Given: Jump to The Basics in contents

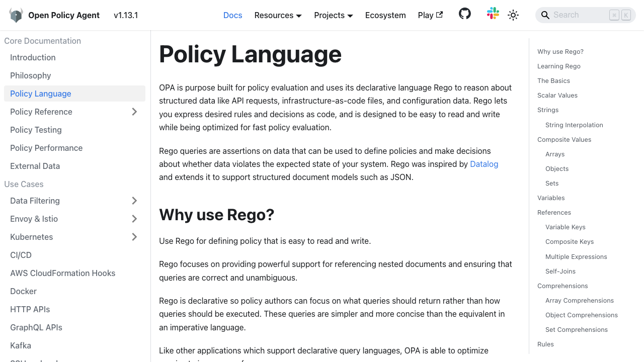Looking at the screenshot, I should (553, 80).
